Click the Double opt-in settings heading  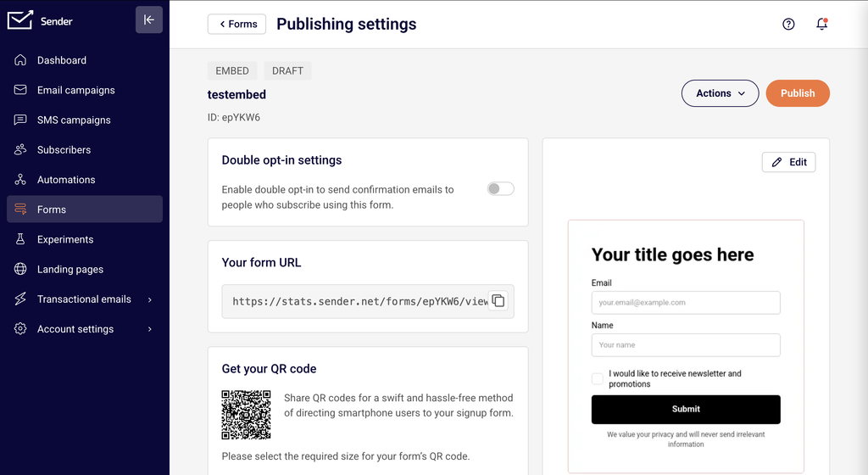[x=281, y=160]
